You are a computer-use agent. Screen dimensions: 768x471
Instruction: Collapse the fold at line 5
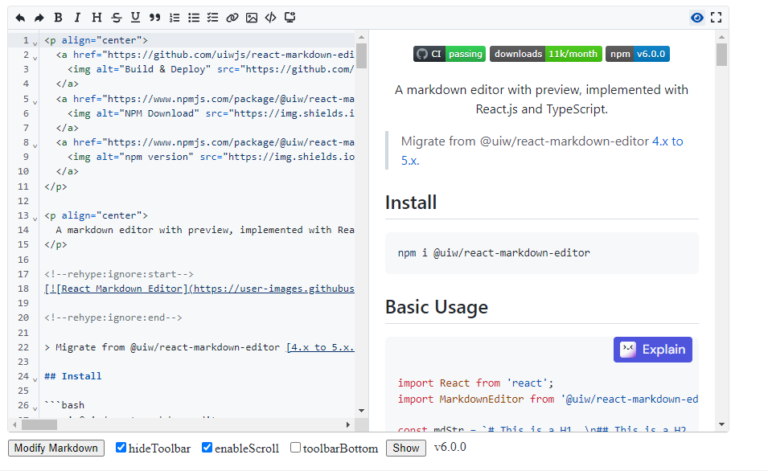click(x=35, y=102)
